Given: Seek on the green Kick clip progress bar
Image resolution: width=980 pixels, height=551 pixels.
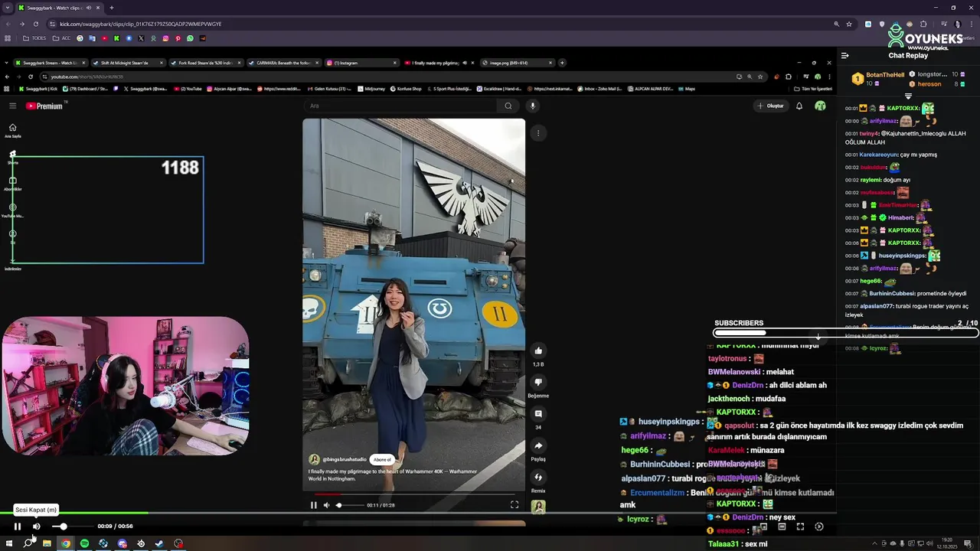Looking at the screenshot, I should [x=418, y=513].
